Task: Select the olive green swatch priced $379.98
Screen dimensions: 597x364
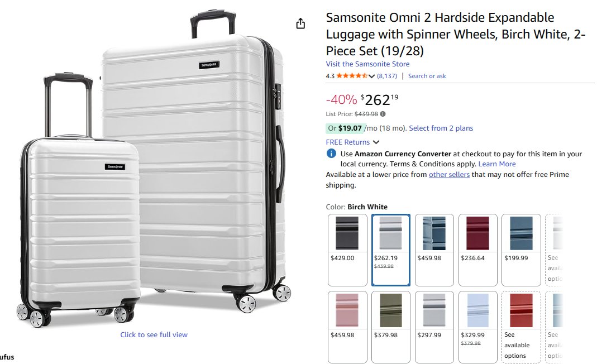Action: tap(391, 326)
